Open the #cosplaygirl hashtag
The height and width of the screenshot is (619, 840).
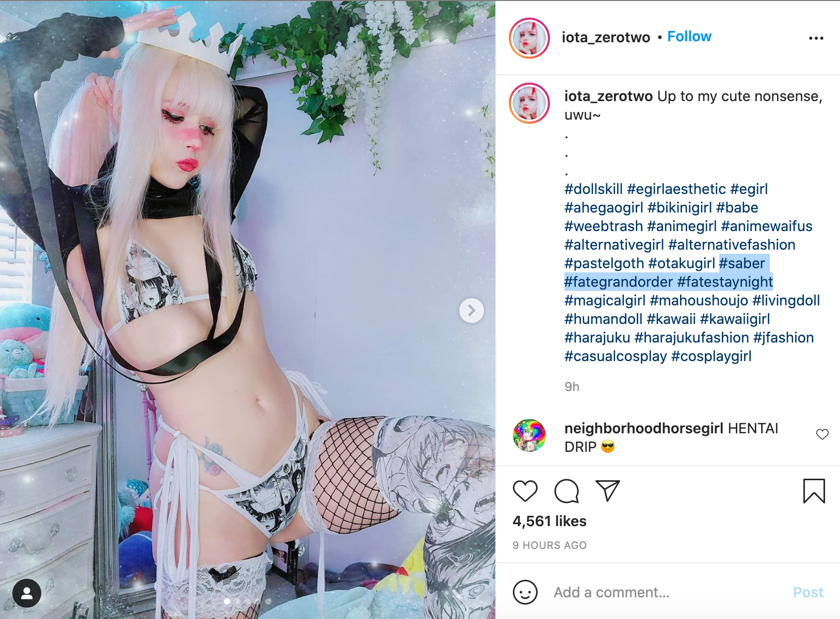(x=711, y=356)
